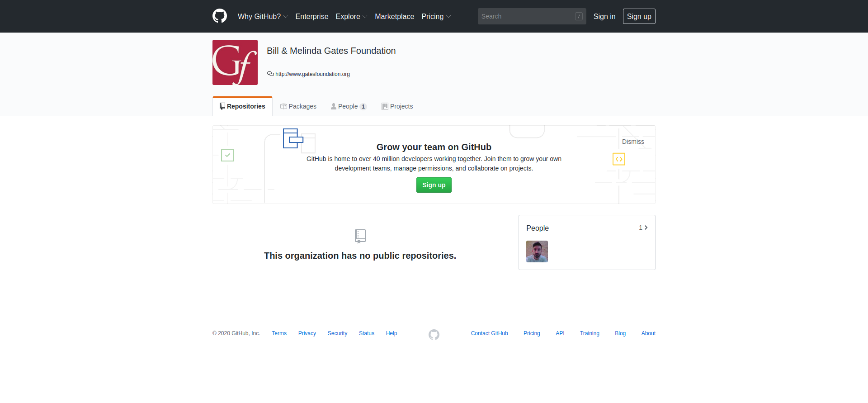The image size is (868, 403).
Task: Click the slash shortcut icon in search box
Action: [x=579, y=16]
